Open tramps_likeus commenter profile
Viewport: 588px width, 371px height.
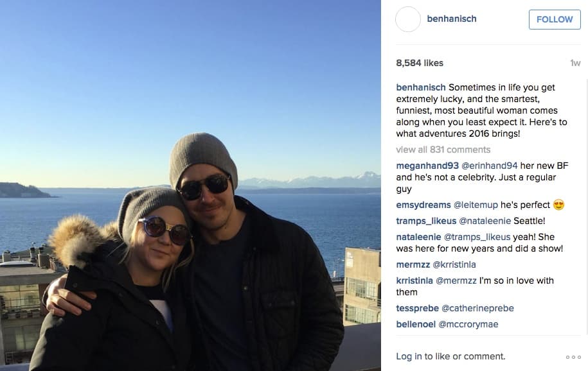click(x=426, y=221)
